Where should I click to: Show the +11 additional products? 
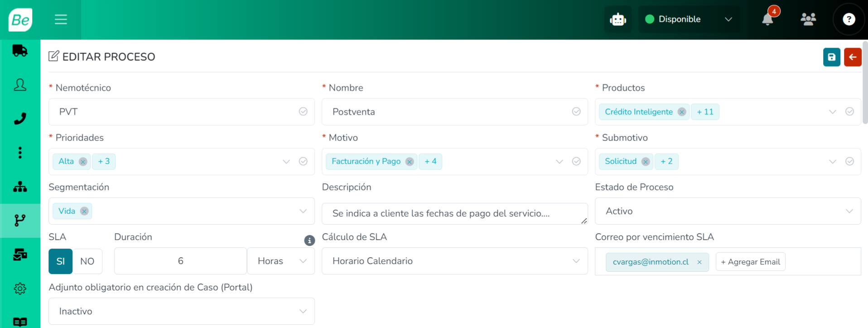[705, 112]
